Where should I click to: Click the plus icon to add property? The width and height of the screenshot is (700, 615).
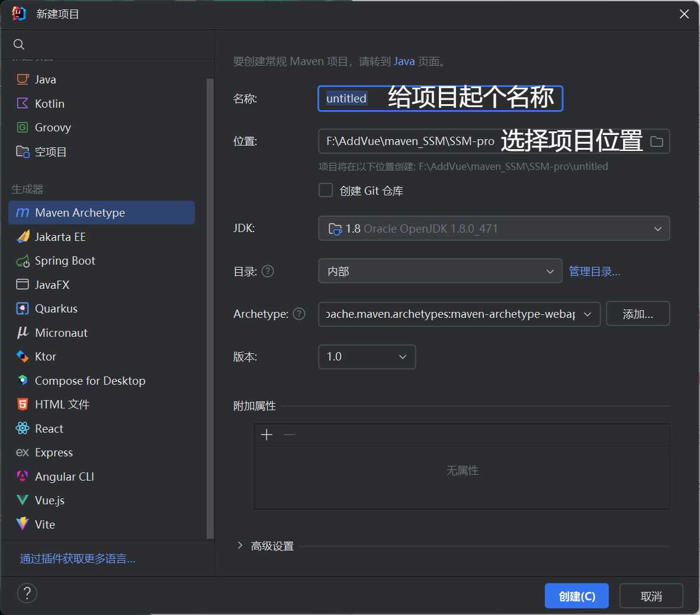(266, 435)
